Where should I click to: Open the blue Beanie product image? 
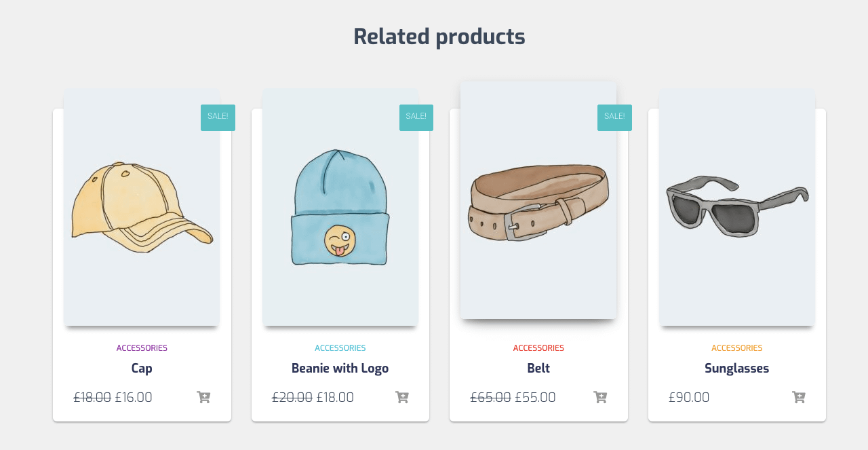point(340,207)
